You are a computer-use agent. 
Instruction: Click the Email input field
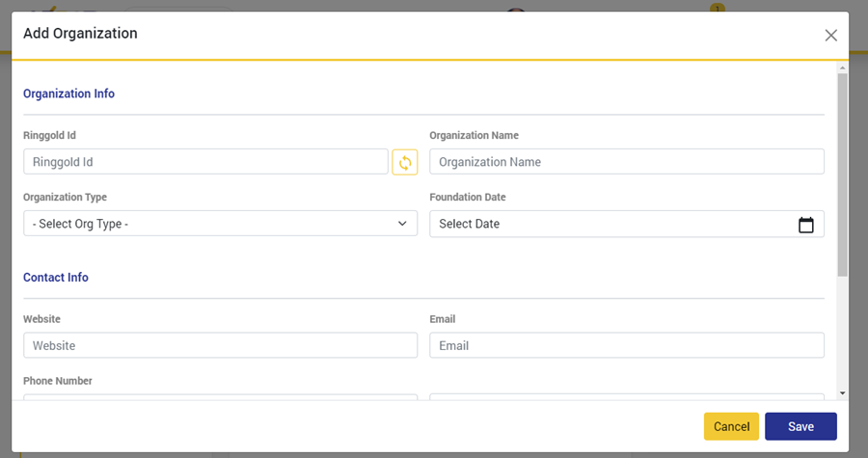[x=626, y=345]
